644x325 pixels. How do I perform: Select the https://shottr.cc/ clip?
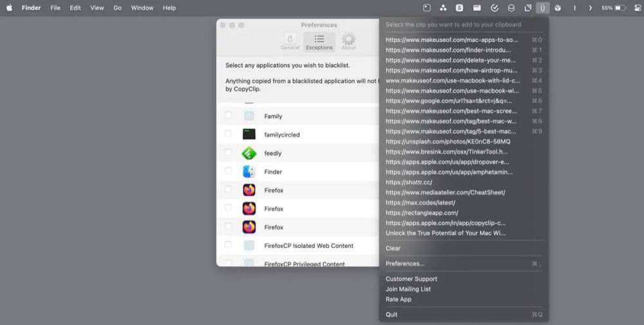point(464,182)
